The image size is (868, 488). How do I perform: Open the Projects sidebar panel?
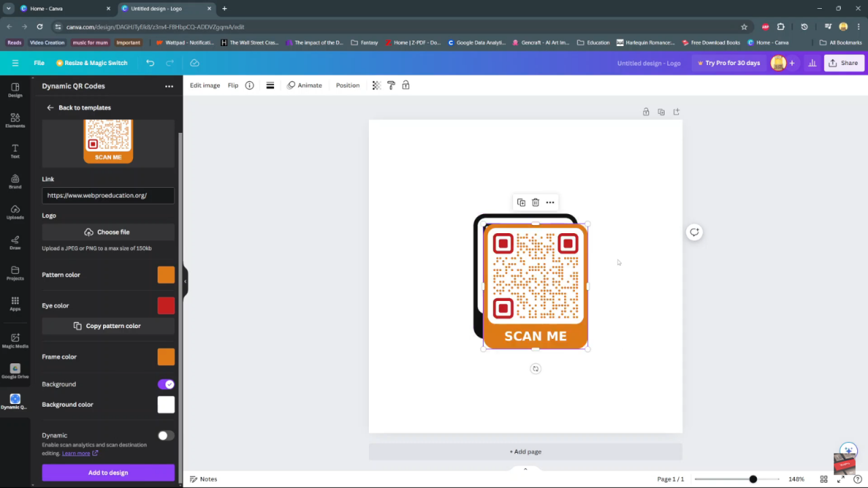point(15,273)
